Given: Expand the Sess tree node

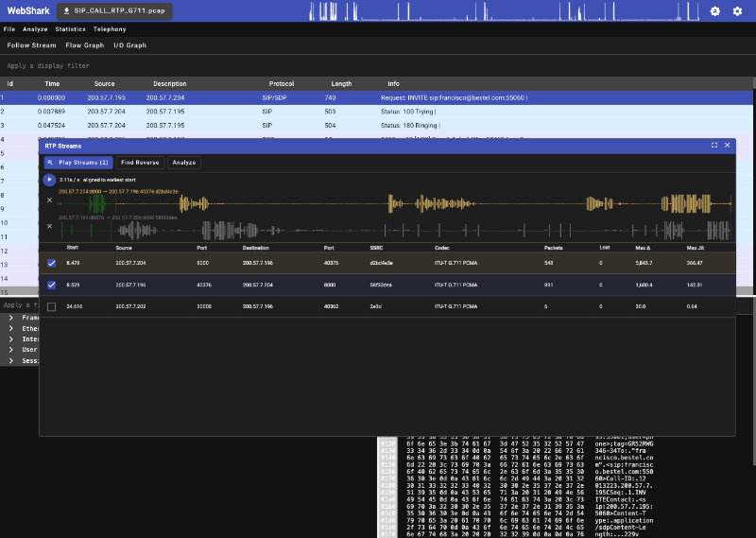Looking at the screenshot, I should [x=11, y=360].
